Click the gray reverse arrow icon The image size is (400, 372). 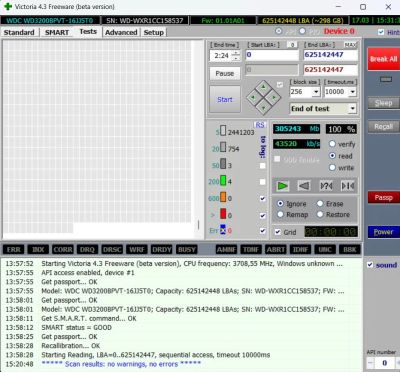(304, 186)
